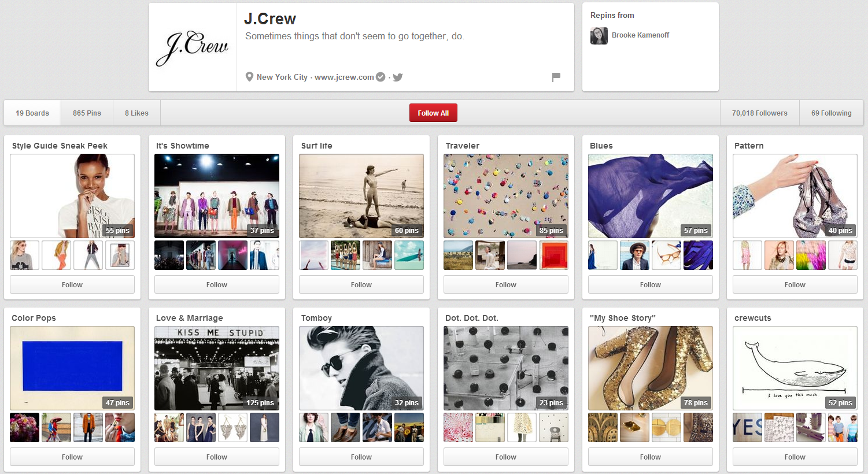Open the Pattern board title

click(749, 146)
